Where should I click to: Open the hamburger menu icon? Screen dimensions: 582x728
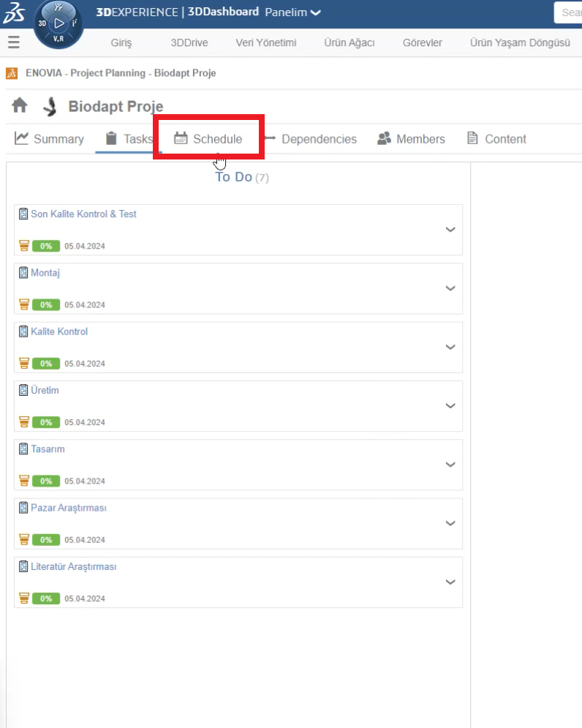coord(13,42)
